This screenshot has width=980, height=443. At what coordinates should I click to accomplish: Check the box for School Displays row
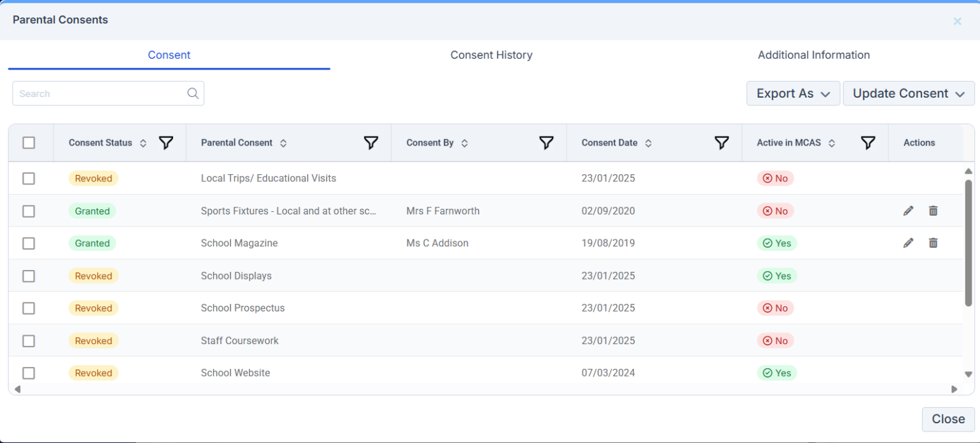click(x=29, y=276)
